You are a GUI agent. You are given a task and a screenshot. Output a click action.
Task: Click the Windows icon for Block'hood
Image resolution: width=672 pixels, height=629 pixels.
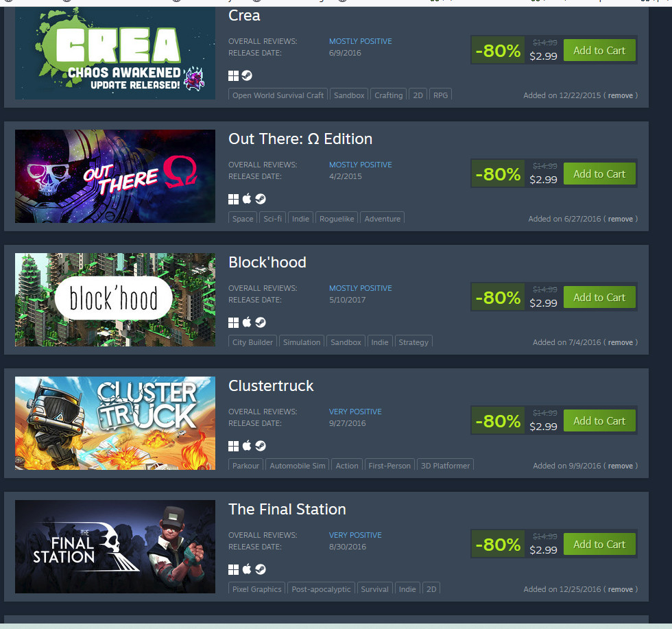pos(233,323)
